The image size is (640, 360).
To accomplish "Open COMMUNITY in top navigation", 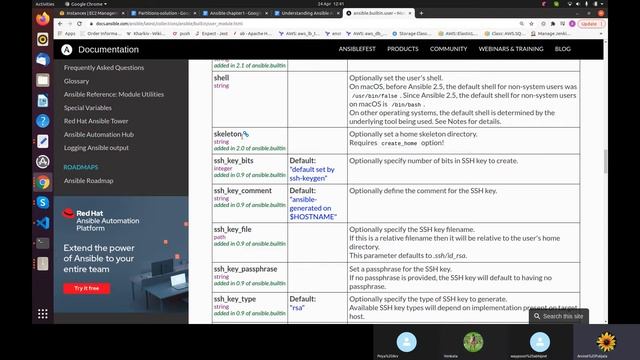I will tap(448, 49).
